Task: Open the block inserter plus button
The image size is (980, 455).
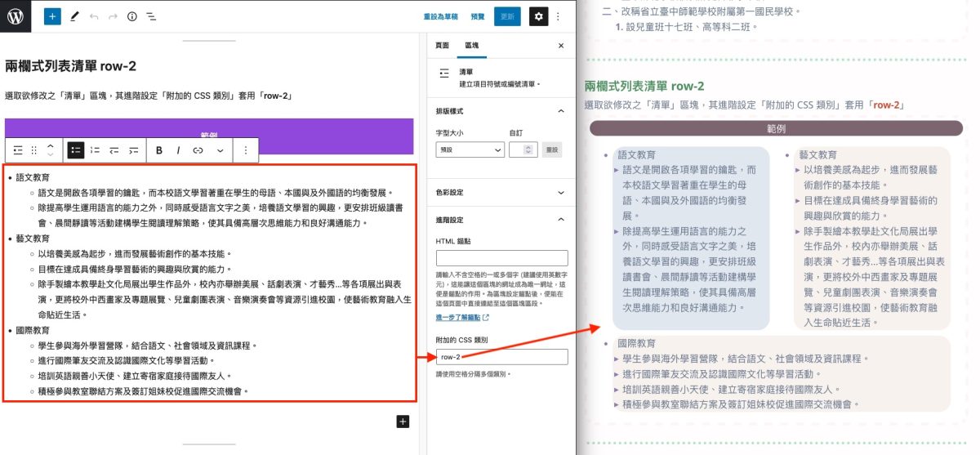Action: [x=52, y=16]
